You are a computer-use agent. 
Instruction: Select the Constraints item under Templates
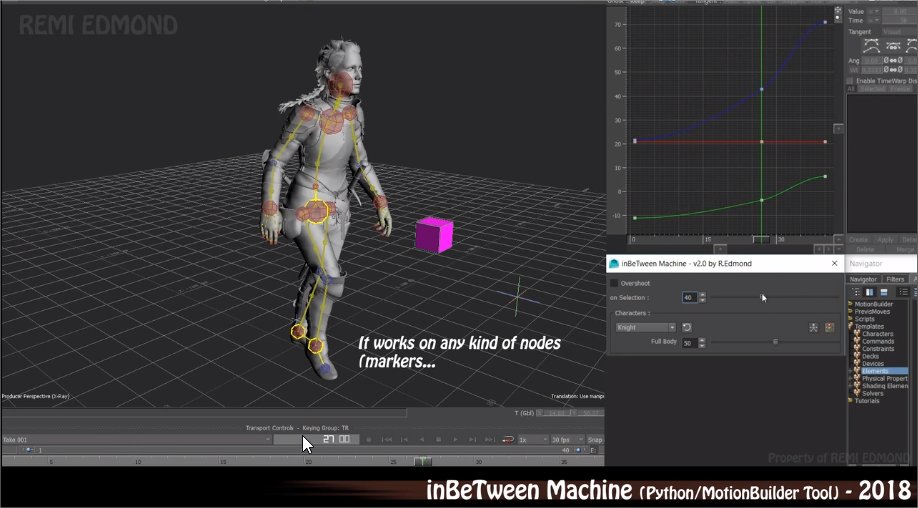click(x=878, y=349)
